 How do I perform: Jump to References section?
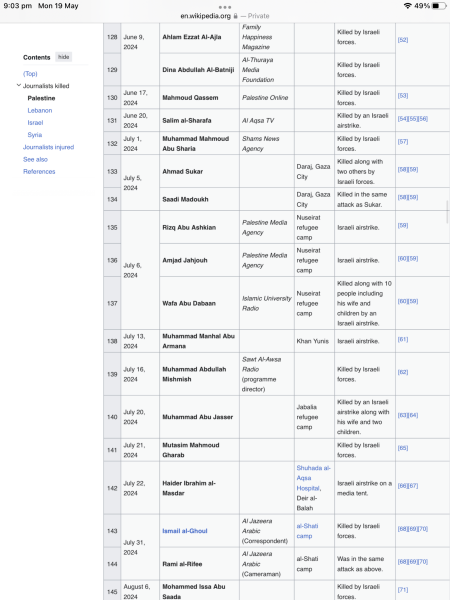click(39, 171)
